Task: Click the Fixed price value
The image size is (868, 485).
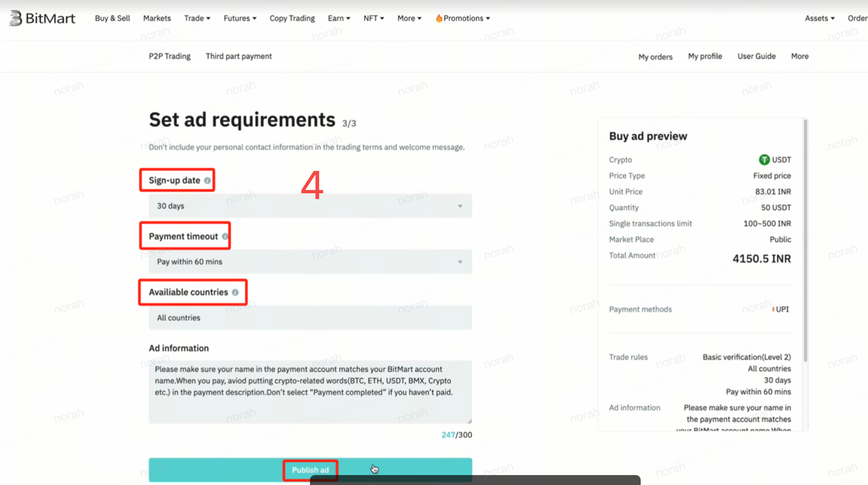Action: pos(772,176)
